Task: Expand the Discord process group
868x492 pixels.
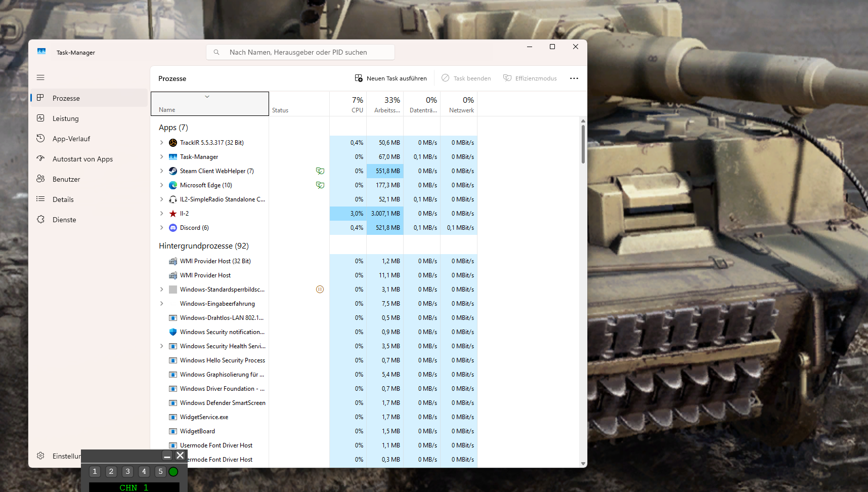Action: [x=162, y=228]
